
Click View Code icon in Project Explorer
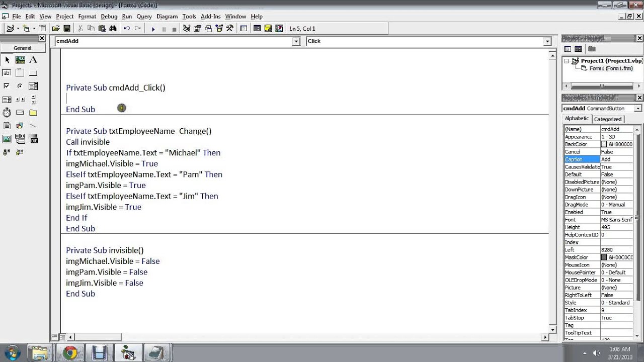pyautogui.click(x=568, y=49)
